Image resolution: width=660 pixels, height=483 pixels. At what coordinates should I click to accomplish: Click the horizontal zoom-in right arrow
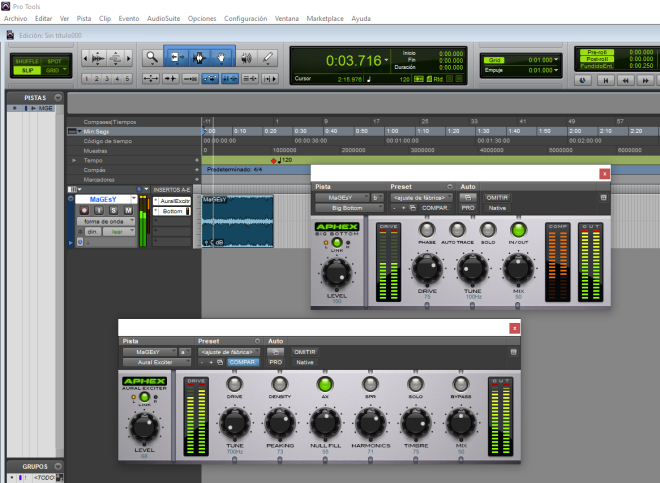(x=128, y=58)
